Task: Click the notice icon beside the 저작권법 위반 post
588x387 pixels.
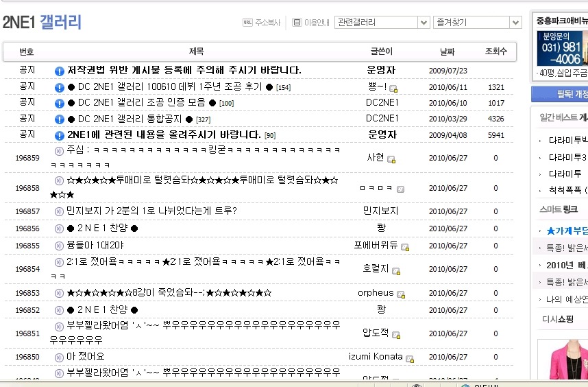Action: (x=60, y=71)
